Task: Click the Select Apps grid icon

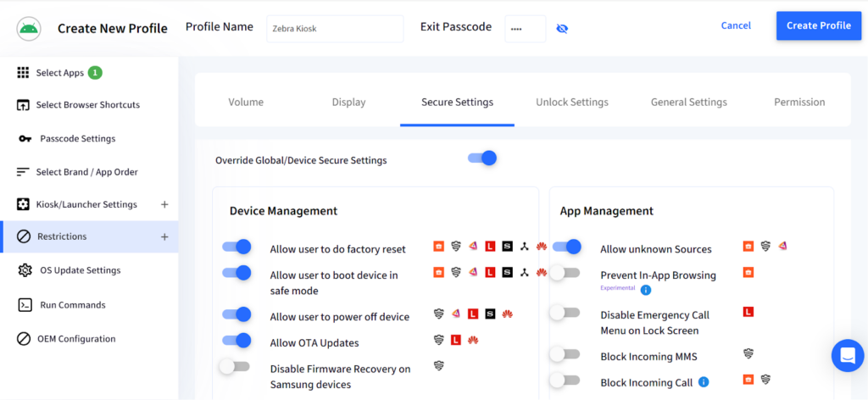Action: [x=23, y=73]
